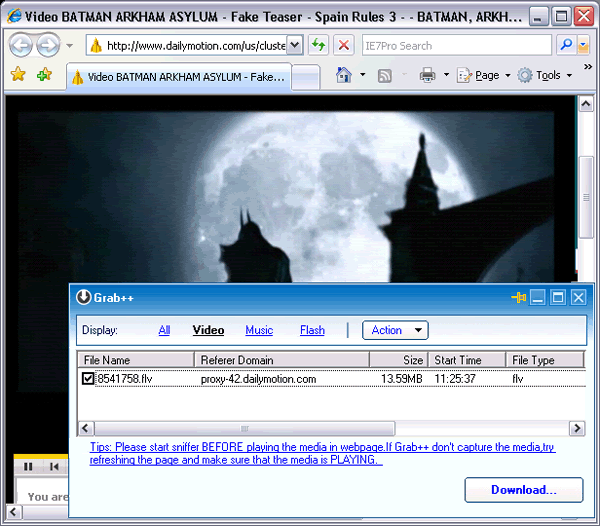The height and width of the screenshot is (526, 600).
Task: Sort by Size column header
Action: (x=399, y=360)
